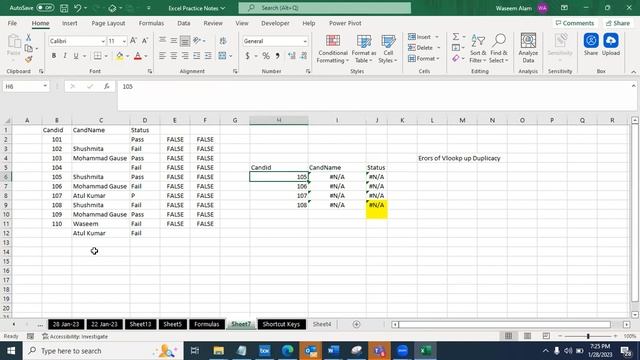640x360 pixels.
Task: Open Windows Start menu
Action: [x=11, y=351]
